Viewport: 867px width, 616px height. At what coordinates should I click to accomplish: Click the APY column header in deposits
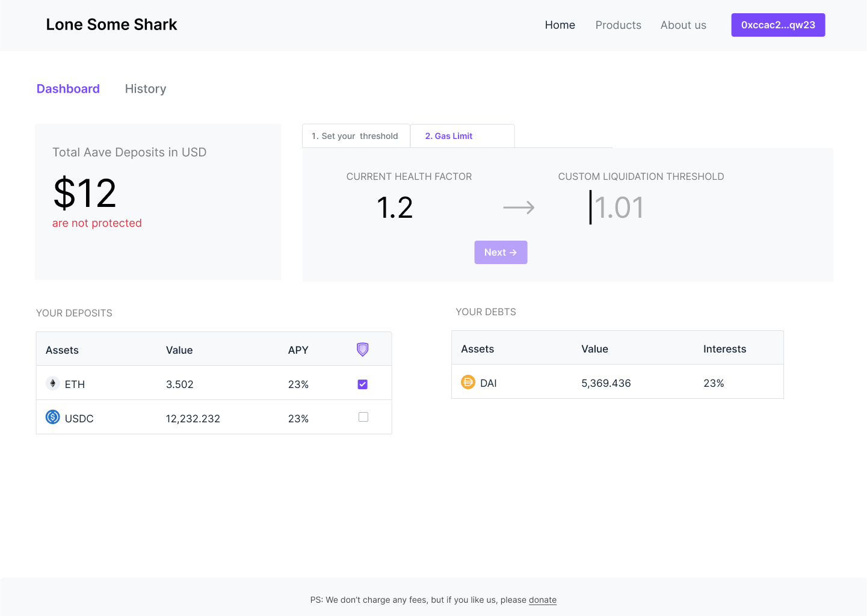(x=298, y=350)
